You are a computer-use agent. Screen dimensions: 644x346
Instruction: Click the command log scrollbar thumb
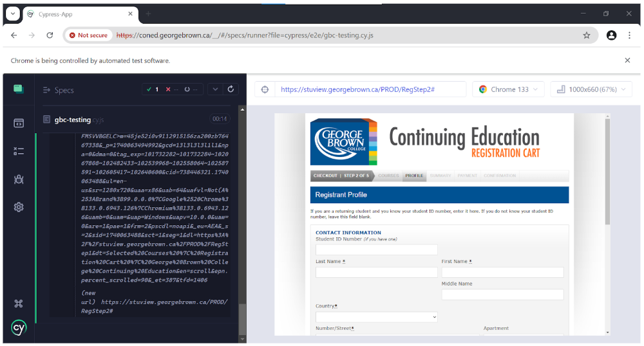(242, 320)
